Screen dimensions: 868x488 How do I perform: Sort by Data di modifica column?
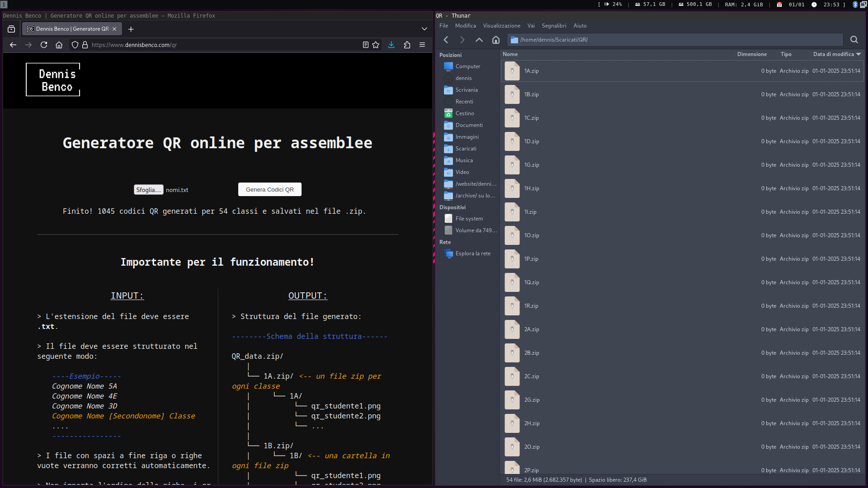[837, 54]
